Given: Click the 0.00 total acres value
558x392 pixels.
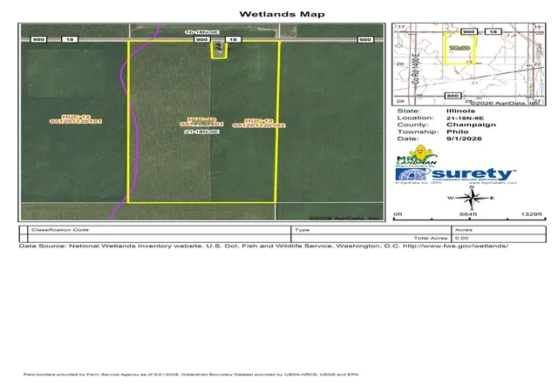Looking at the screenshot, I should (461, 238).
